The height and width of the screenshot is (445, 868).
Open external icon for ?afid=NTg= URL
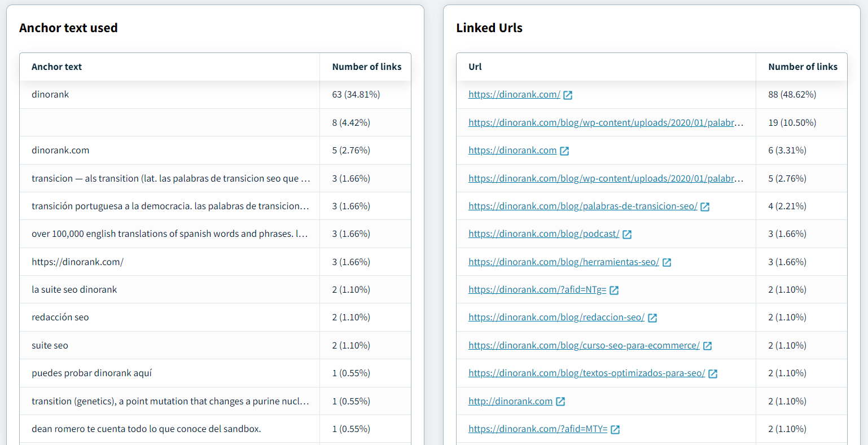pos(614,290)
